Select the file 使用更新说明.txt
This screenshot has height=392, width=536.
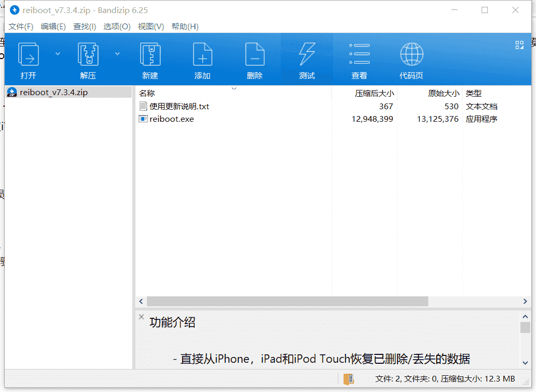(179, 106)
